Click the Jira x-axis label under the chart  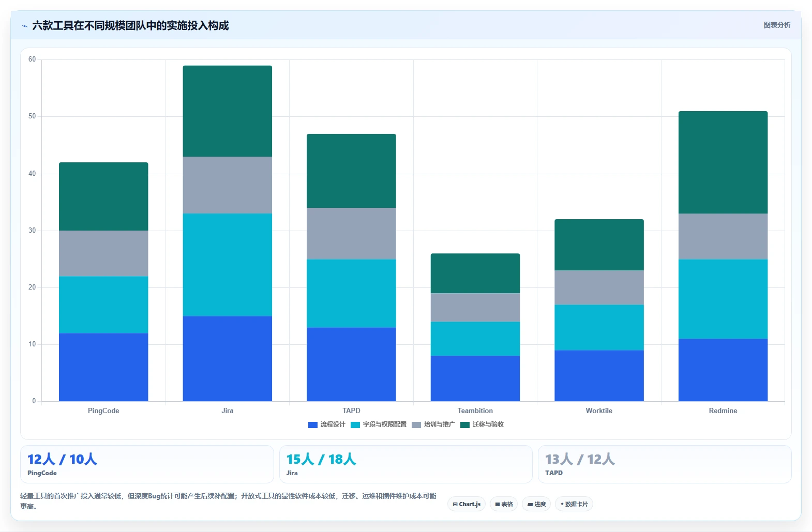pos(228,411)
